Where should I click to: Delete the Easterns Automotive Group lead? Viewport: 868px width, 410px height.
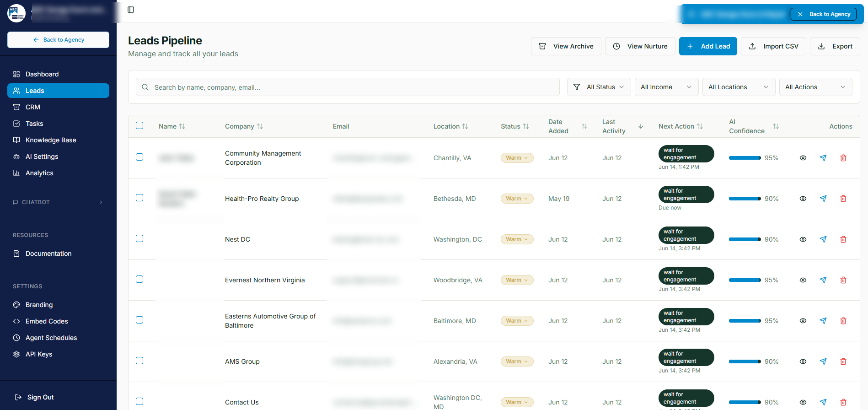click(843, 321)
